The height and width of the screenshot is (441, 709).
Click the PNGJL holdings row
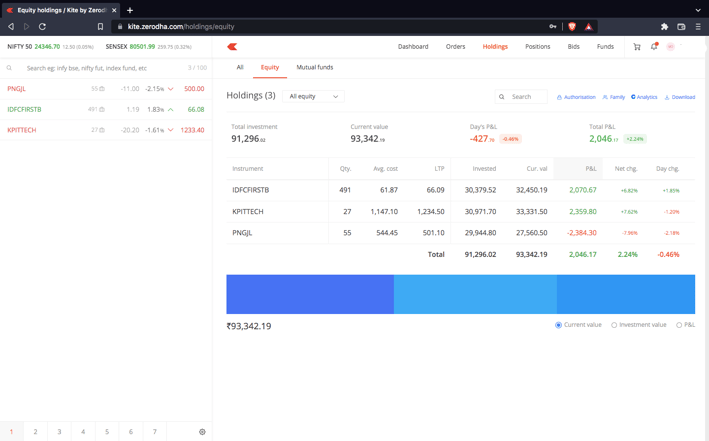coord(460,233)
